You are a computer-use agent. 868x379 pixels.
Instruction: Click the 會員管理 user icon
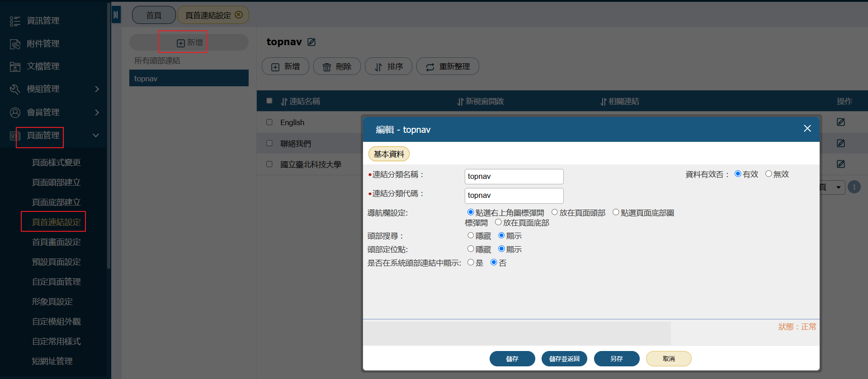[15, 112]
